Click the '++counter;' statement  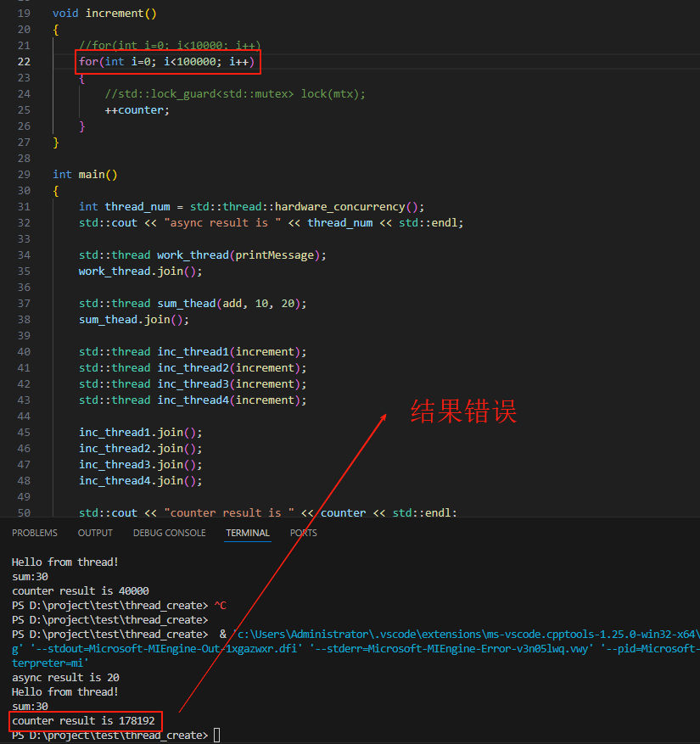pos(137,110)
